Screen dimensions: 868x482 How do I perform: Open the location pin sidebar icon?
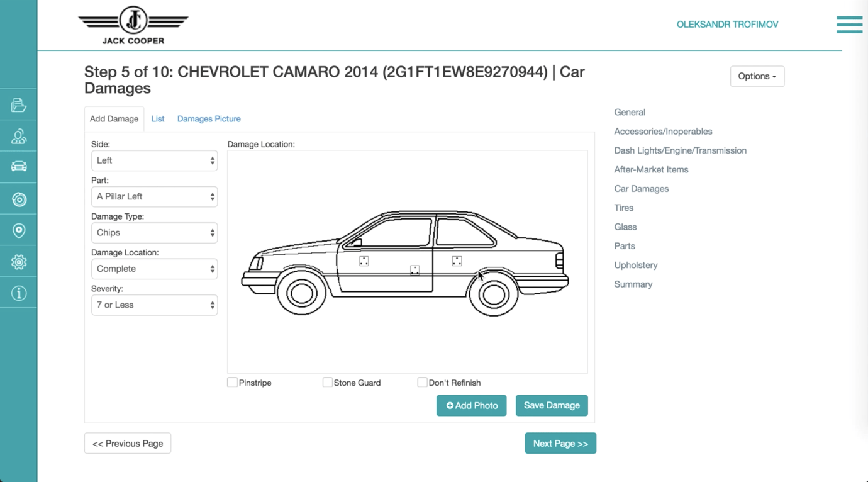[19, 231]
